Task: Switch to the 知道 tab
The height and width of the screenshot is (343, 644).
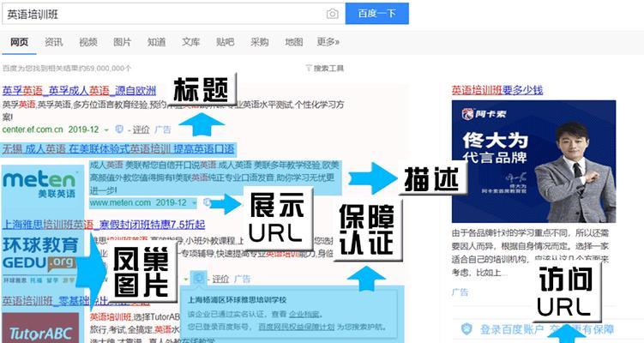Action: coord(156,42)
